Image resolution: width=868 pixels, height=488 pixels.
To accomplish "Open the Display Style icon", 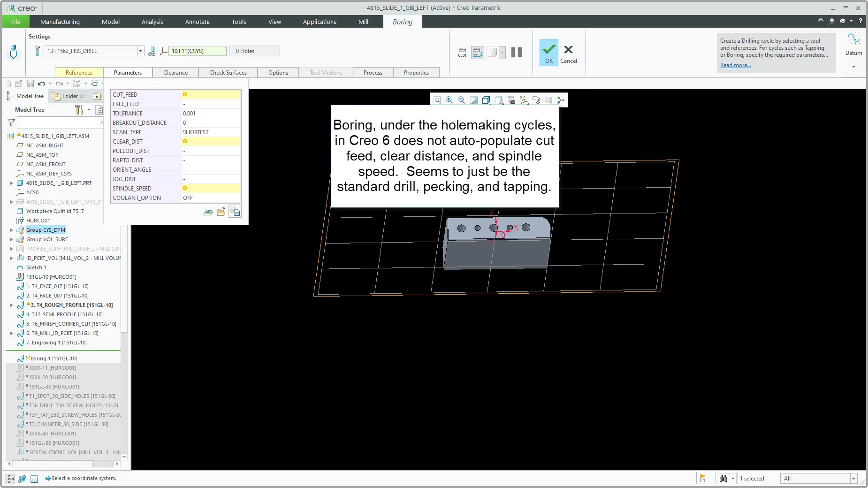I will [x=486, y=100].
